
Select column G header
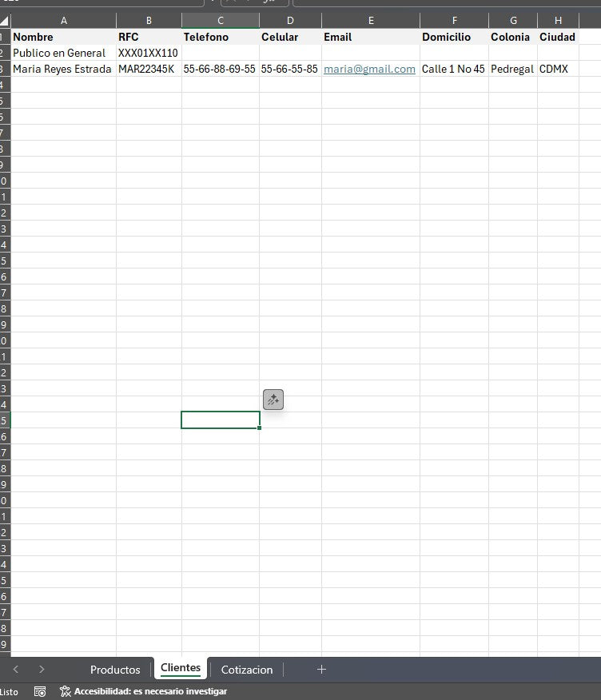click(x=513, y=21)
